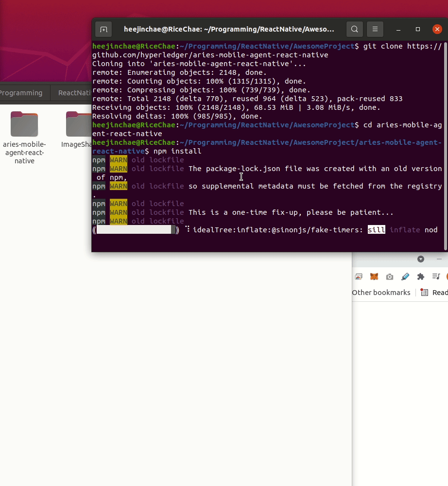Click the camera screenshot extension icon
The width and height of the screenshot is (448, 486).
[x=389, y=277]
